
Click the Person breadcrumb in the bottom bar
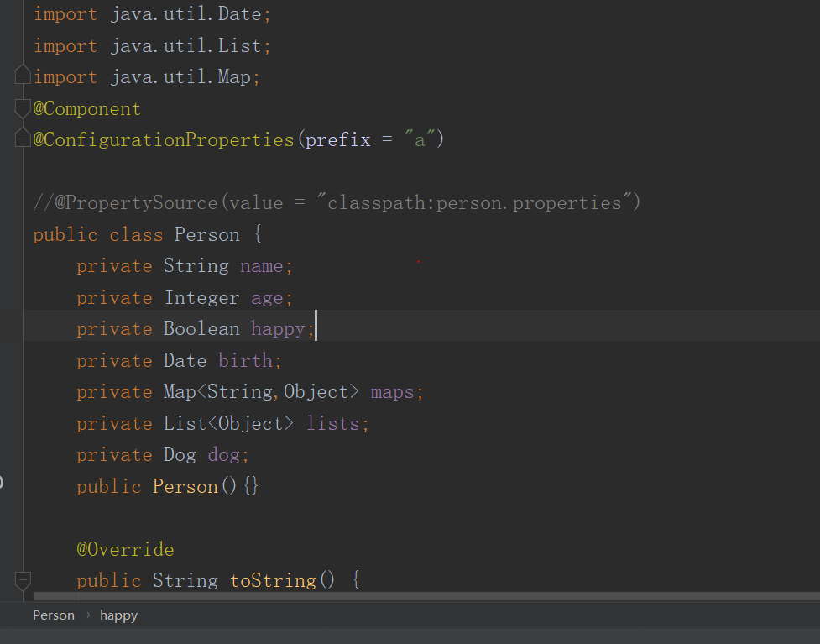[54, 615]
